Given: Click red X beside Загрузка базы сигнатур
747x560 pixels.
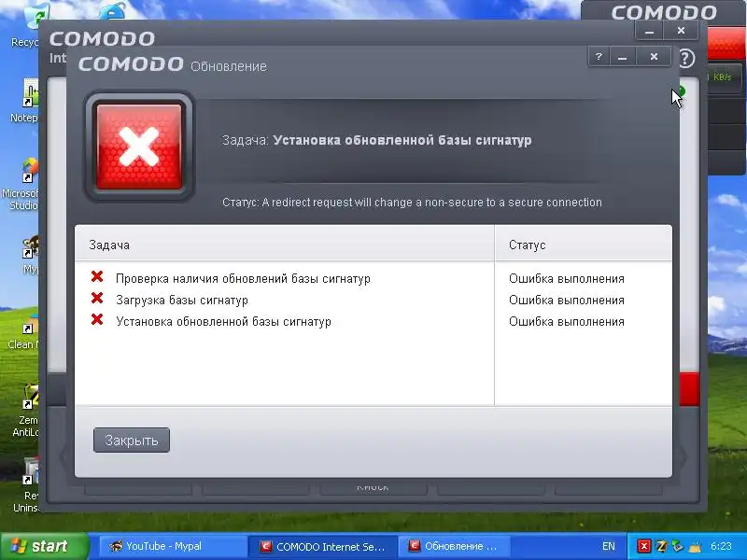Looking at the screenshot, I should pyautogui.click(x=97, y=298).
